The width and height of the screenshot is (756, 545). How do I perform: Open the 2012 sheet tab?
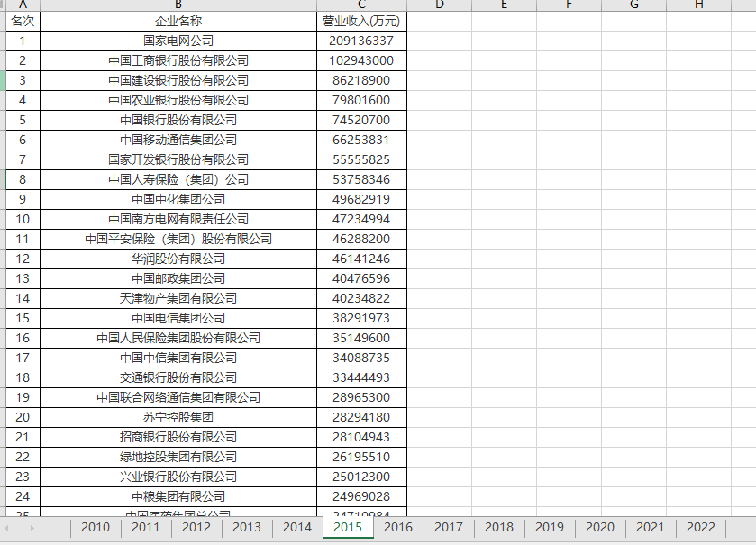(196, 527)
